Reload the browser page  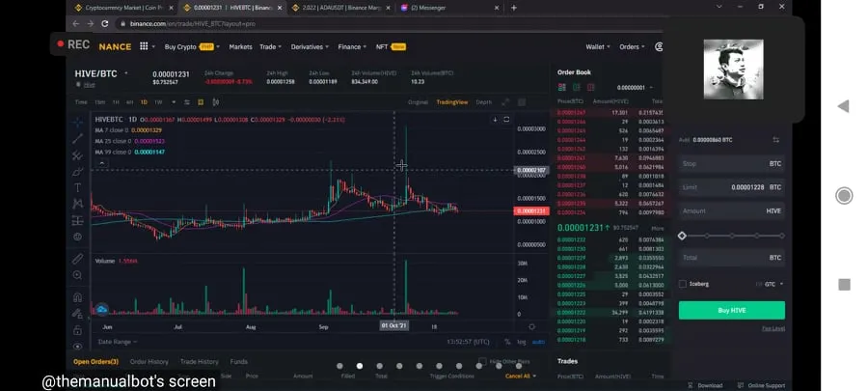tap(104, 24)
